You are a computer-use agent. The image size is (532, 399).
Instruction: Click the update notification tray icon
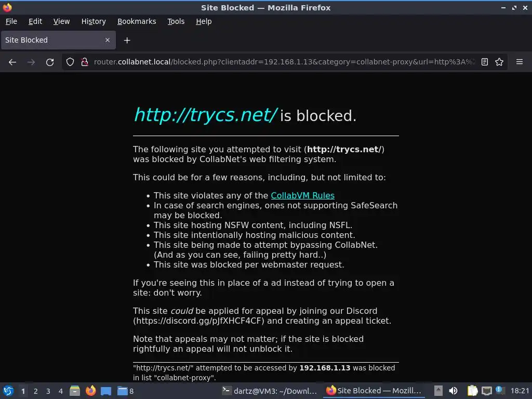499,390
